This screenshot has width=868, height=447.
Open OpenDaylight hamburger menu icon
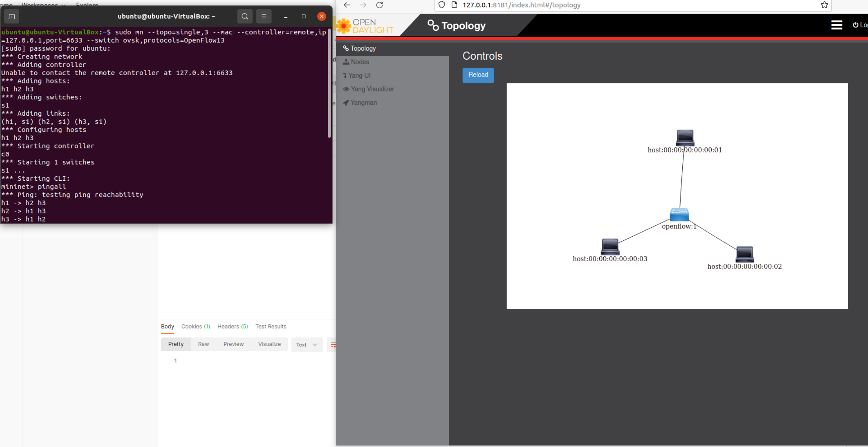coord(836,25)
